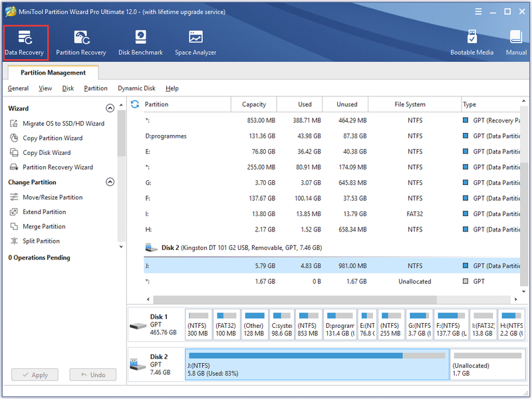Select the J:(NTFS) 5.8 GB block on Disk 2

[x=317, y=364]
